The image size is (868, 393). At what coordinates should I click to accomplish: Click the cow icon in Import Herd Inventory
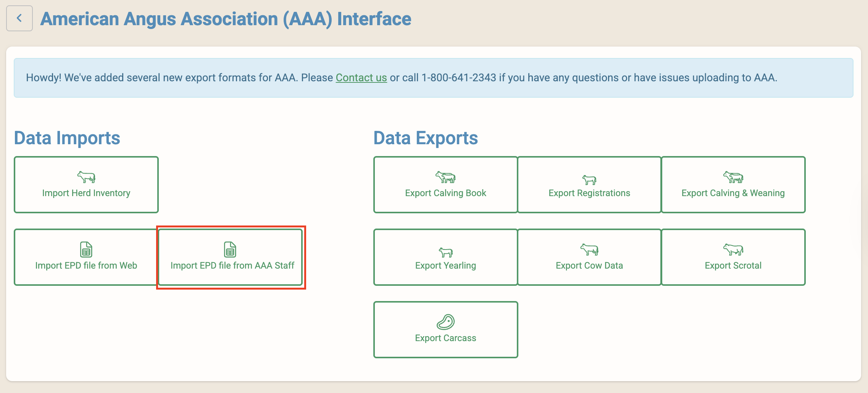86,177
